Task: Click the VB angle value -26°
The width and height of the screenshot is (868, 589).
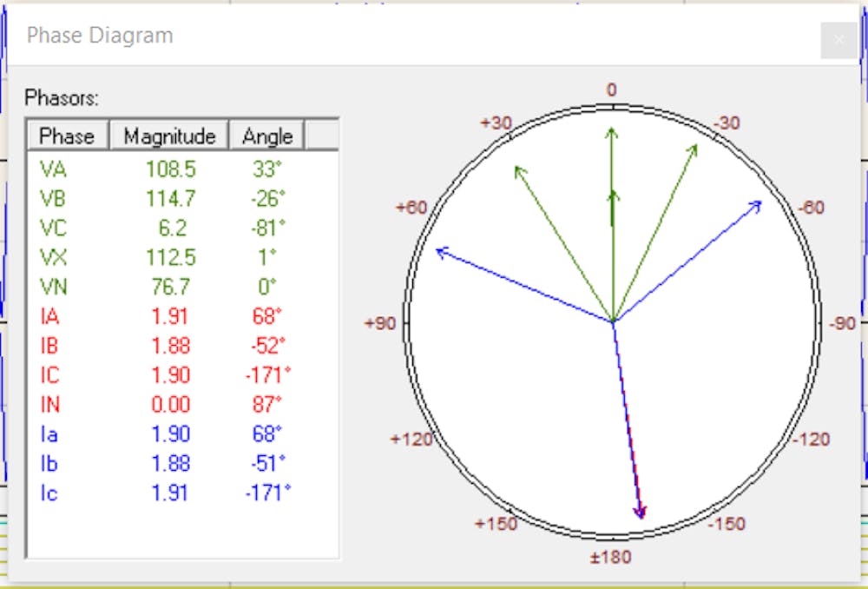Action: coord(267,198)
